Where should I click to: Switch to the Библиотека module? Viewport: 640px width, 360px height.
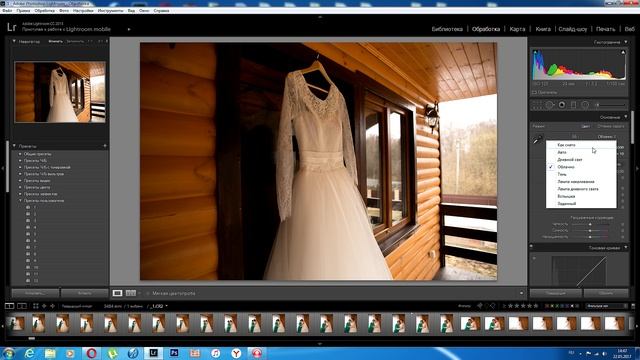(x=447, y=29)
